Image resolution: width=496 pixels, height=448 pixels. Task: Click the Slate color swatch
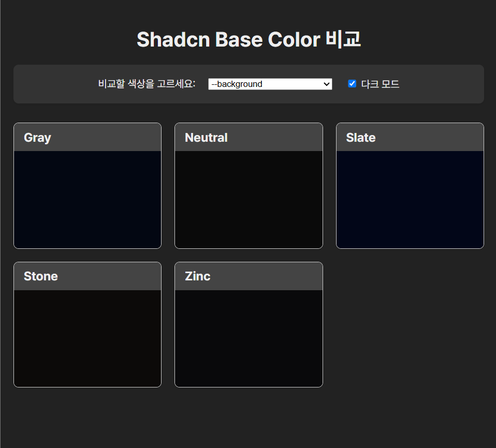pyautogui.click(x=410, y=200)
